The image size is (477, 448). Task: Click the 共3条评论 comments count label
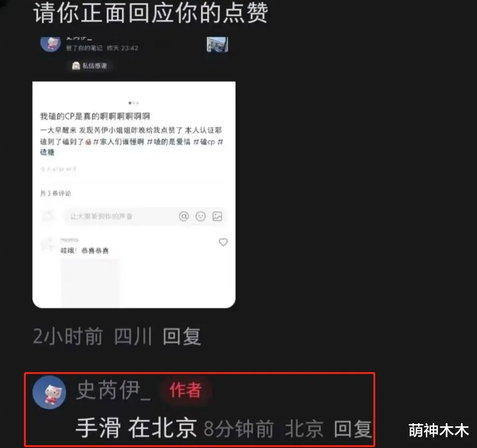pos(55,193)
